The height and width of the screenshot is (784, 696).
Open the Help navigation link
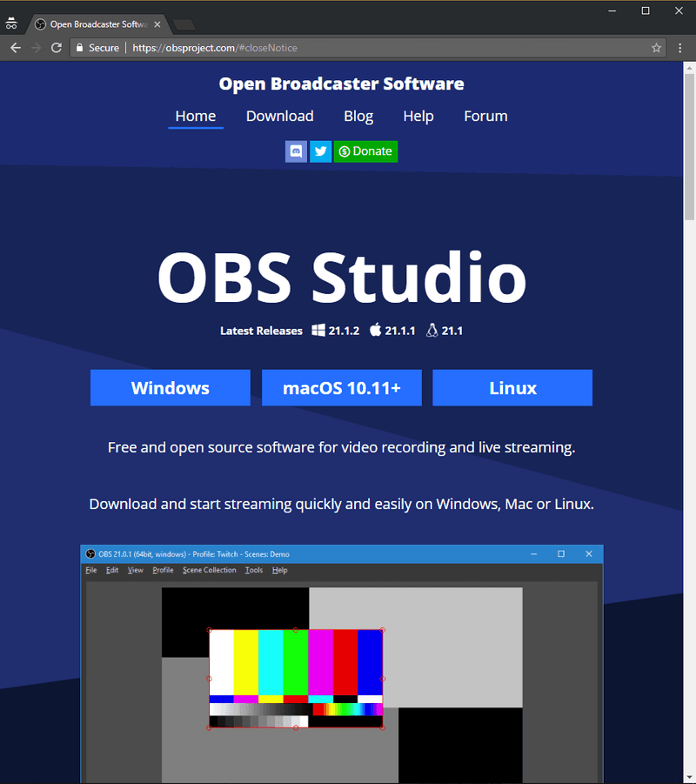(x=418, y=117)
